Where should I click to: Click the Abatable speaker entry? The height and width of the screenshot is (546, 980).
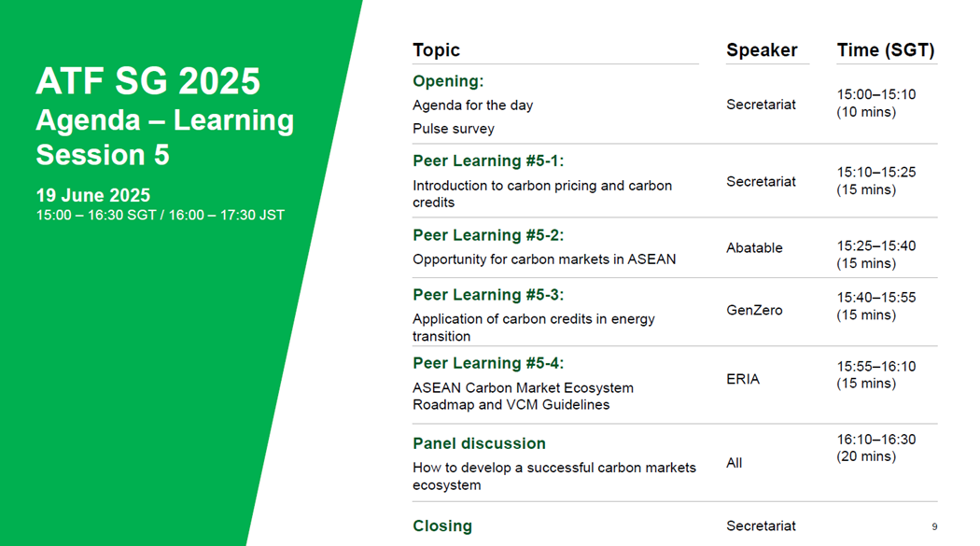click(x=754, y=248)
